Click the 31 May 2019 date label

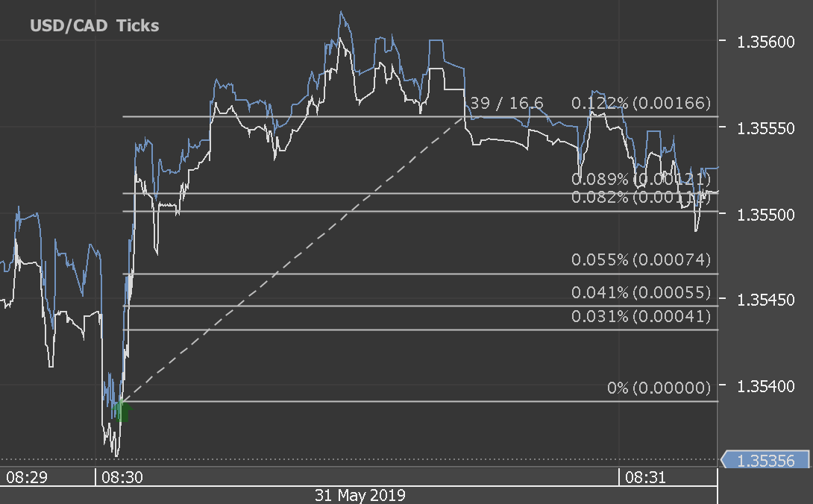[x=360, y=495]
